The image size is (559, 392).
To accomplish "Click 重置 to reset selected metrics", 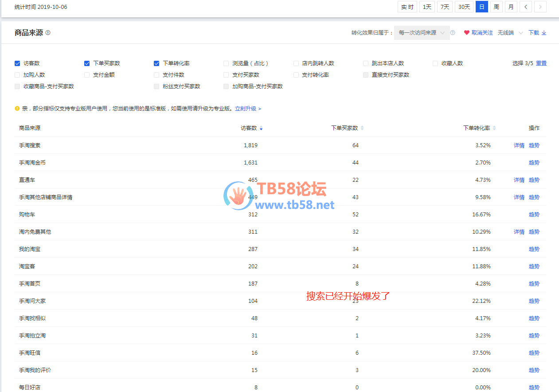I will click(x=541, y=63).
